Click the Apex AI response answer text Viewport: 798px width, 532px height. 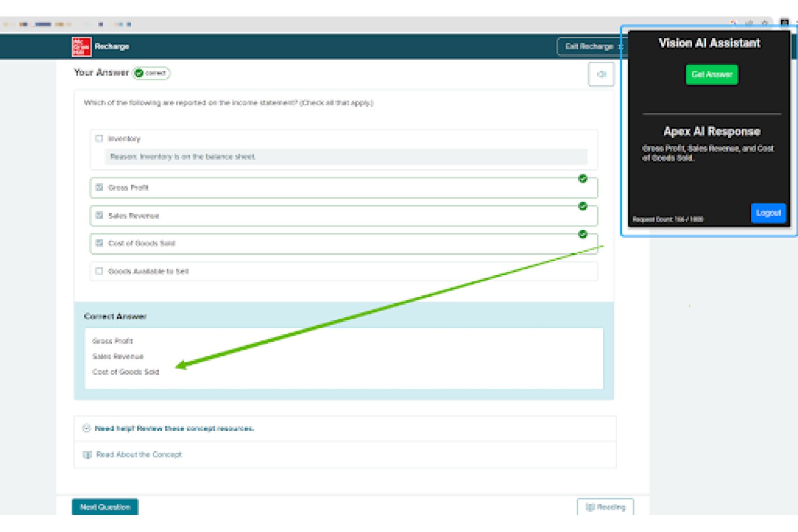coord(708,153)
